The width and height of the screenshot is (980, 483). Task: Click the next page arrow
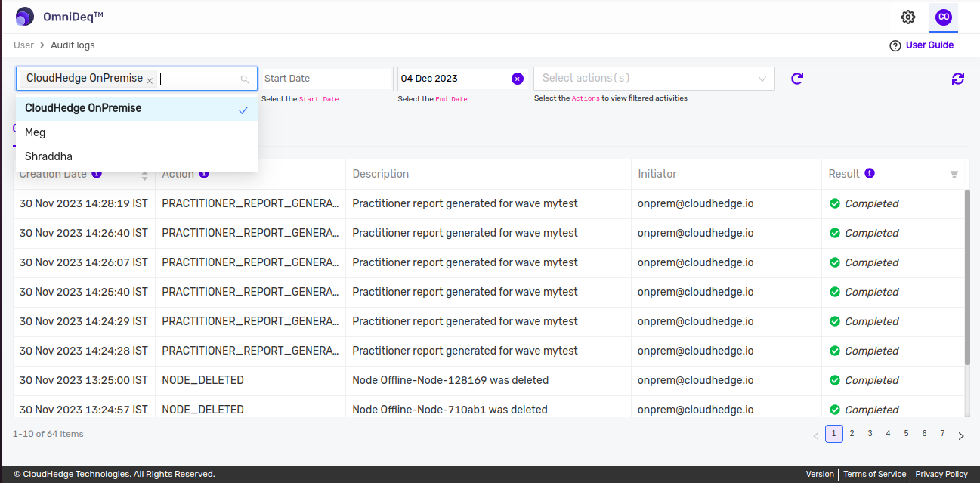[961, 435]
